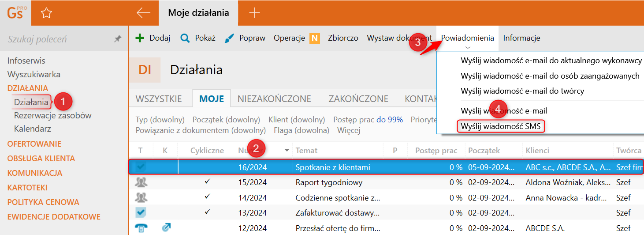Open a new tab with plus icon
The image size is (644, 235).
click(254, 13)
